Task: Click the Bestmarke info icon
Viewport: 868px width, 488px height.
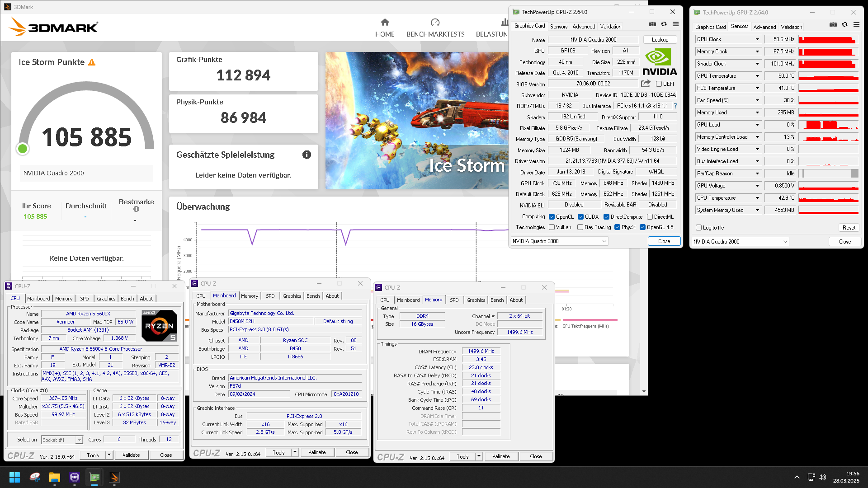Action: 136,209
